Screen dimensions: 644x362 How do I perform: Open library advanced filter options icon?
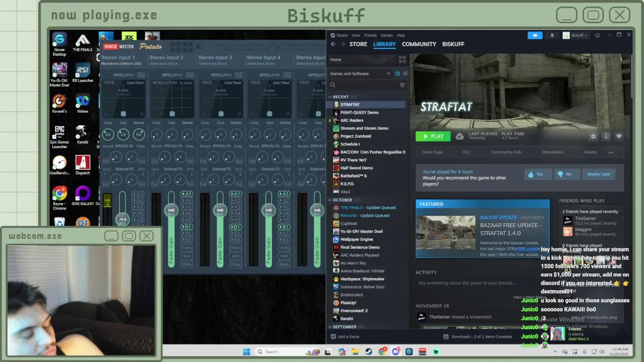point(402,85)
